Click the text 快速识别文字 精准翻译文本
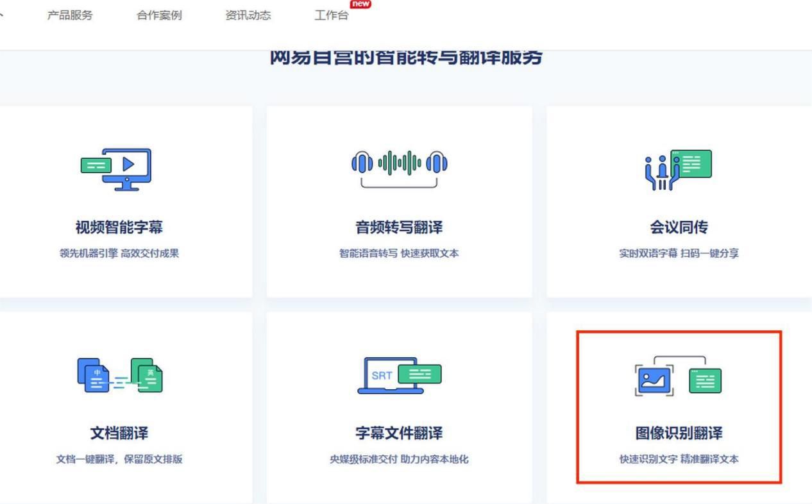 pos(679,459)
